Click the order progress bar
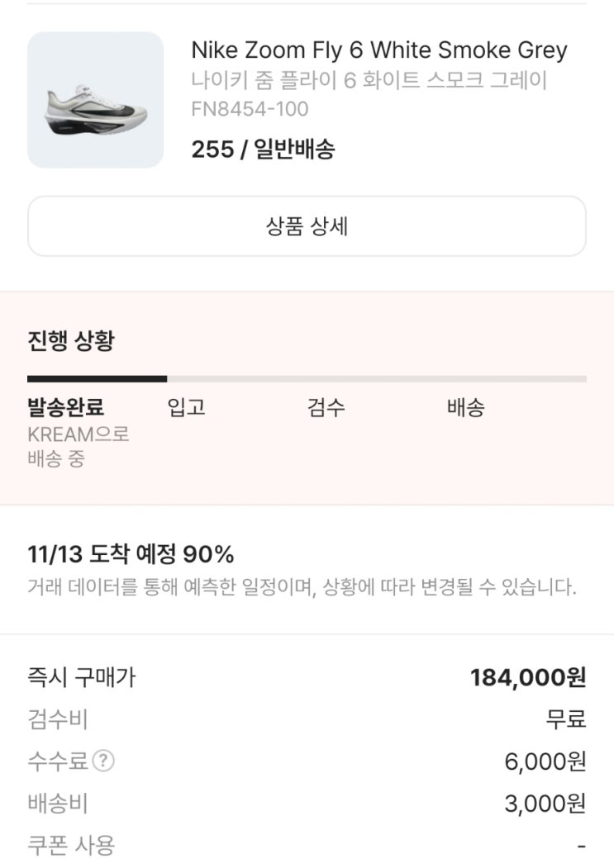 pos(307,379)
